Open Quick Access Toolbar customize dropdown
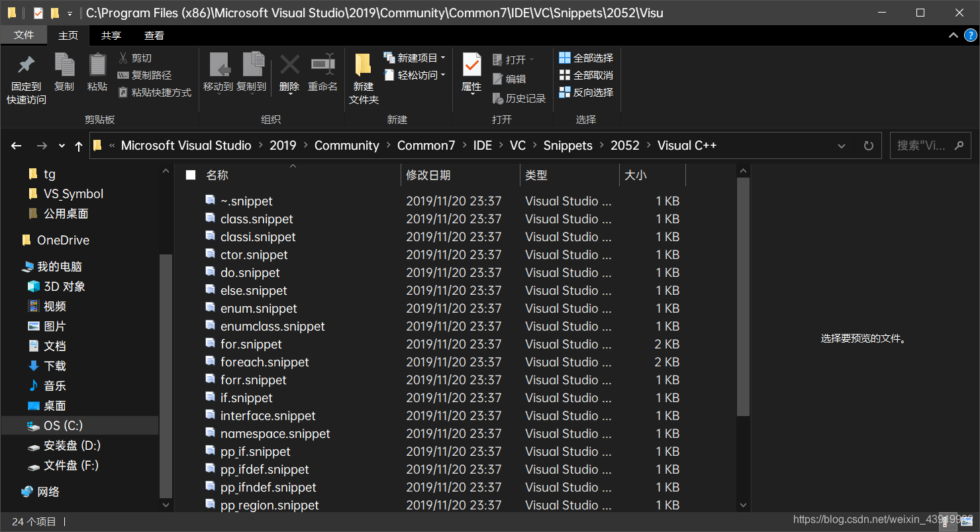Image resolution: width=980 pixels, height=532 pixels. [70, 13]
